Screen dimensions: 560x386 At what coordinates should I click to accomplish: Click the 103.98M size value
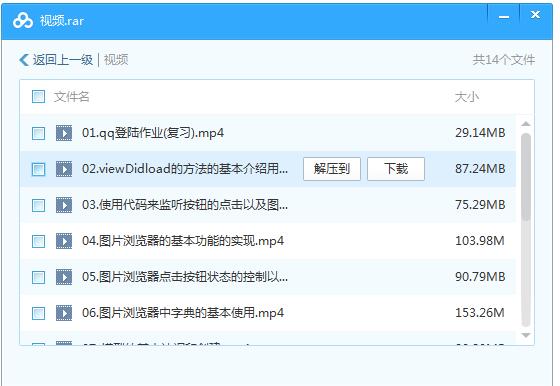[x=480, y=241]
